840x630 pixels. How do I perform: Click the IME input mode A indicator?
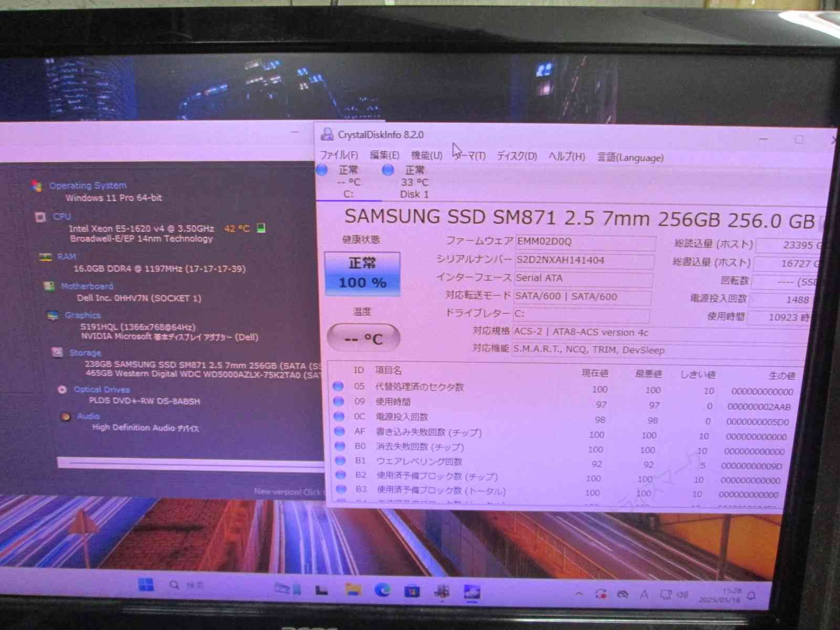pyautogui.click(x=644, y=594)
